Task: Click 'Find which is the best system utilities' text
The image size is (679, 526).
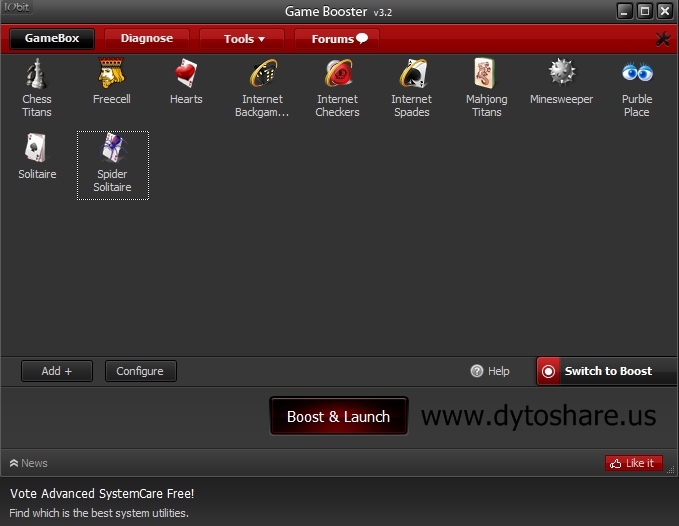Action: click(x=99, y=513)
